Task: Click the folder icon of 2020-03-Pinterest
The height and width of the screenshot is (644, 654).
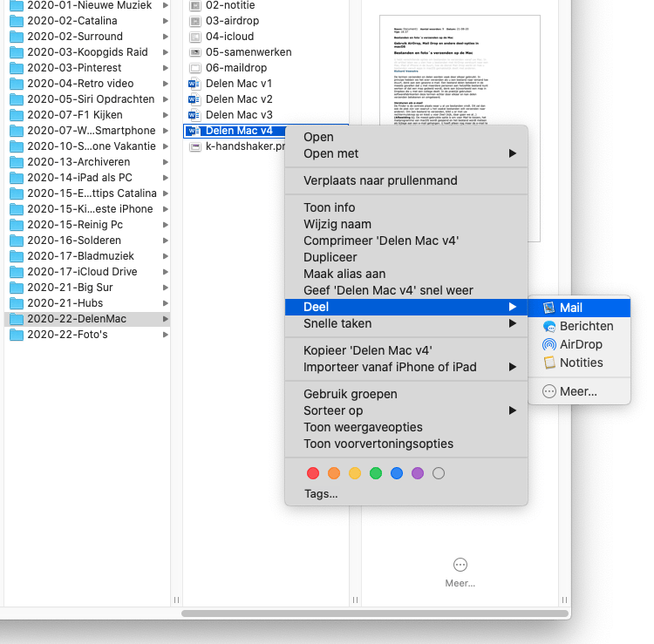Action: click(x=17, y=68)
